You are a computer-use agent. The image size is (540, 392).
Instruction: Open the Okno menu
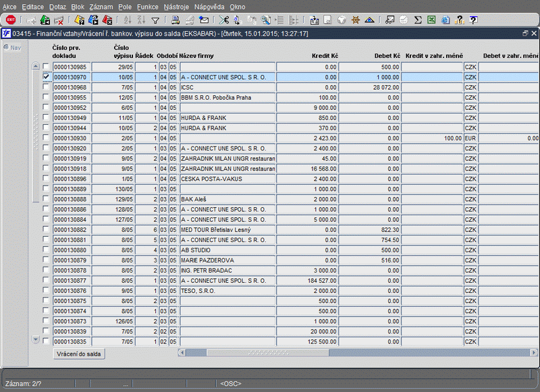238,7
